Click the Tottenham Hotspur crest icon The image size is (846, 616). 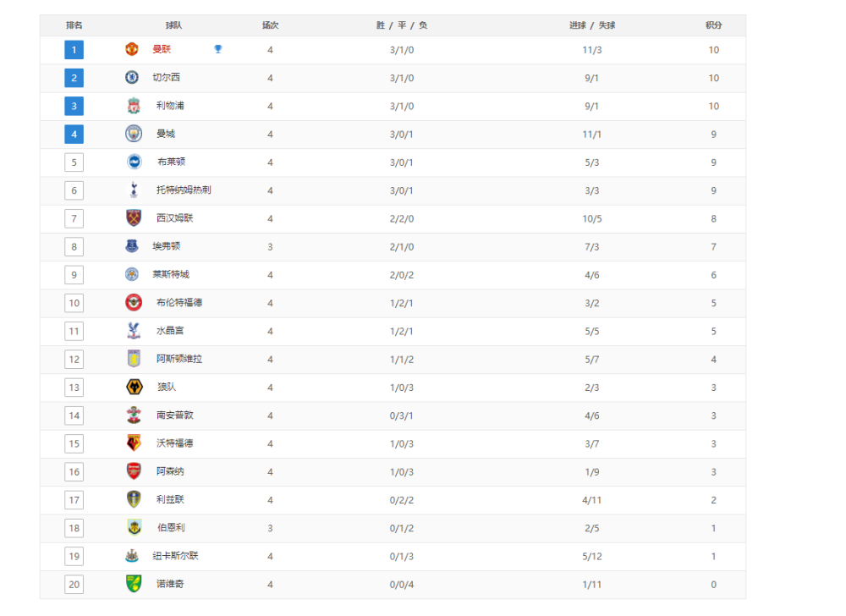pos(134,190)
